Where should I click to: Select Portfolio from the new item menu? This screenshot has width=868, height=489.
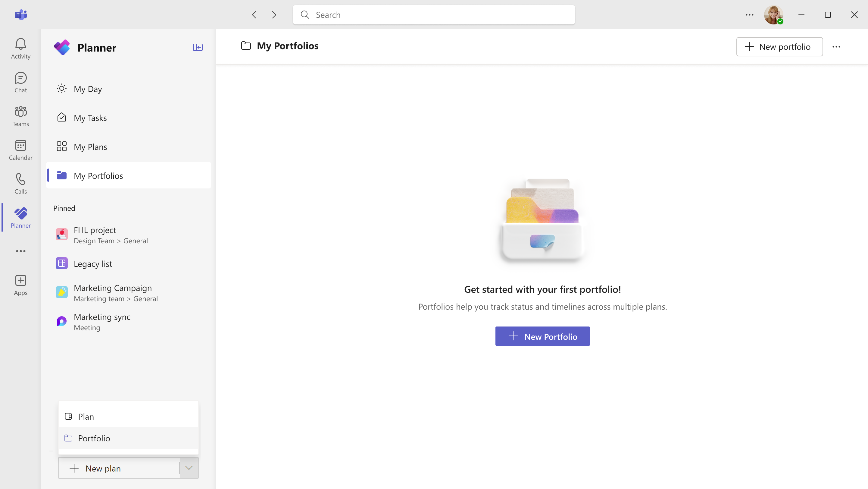pos(94,438)
